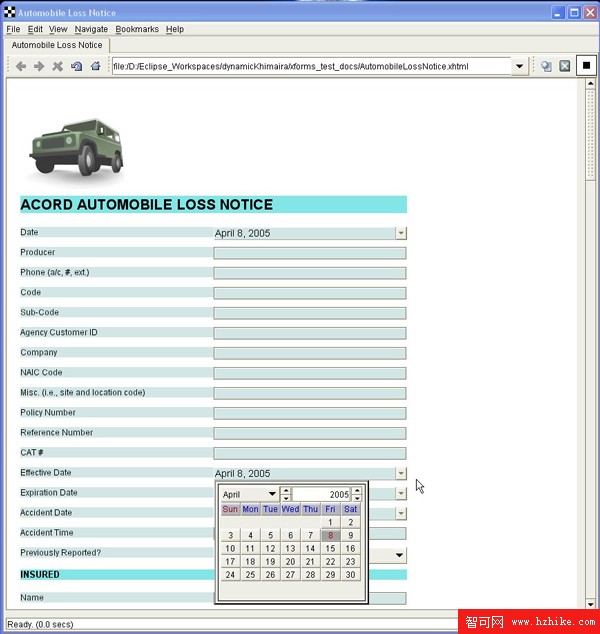The width and height of the screenshot is (600, 634).
Task: Increase the calendar year with the up arrow
Action: click(357, 490)
